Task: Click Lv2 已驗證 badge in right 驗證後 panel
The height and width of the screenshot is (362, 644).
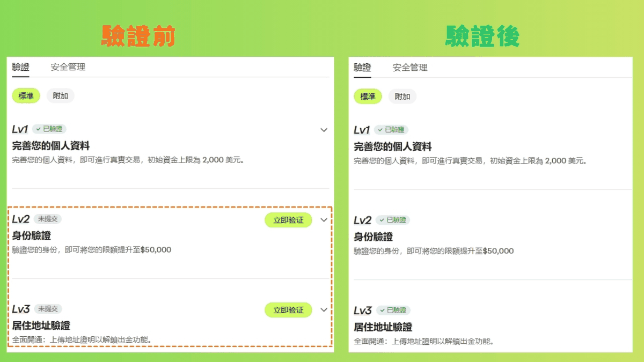Action: 392,220
